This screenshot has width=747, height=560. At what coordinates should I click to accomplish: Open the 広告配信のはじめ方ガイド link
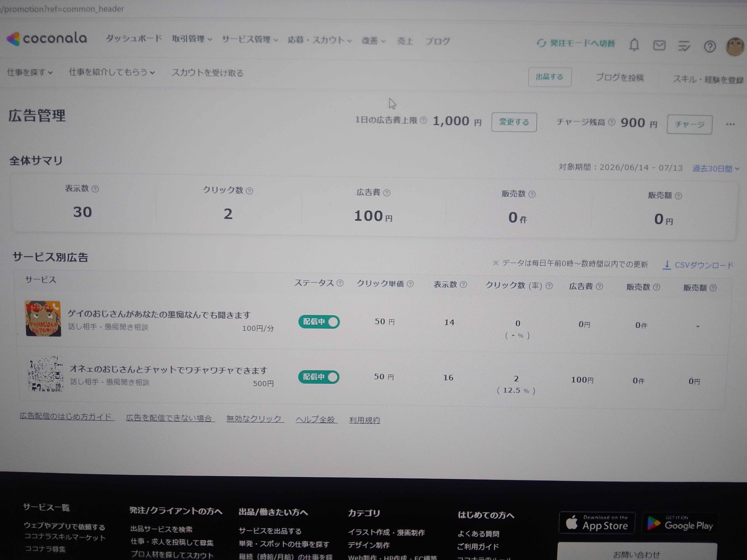tap(66, 417)
